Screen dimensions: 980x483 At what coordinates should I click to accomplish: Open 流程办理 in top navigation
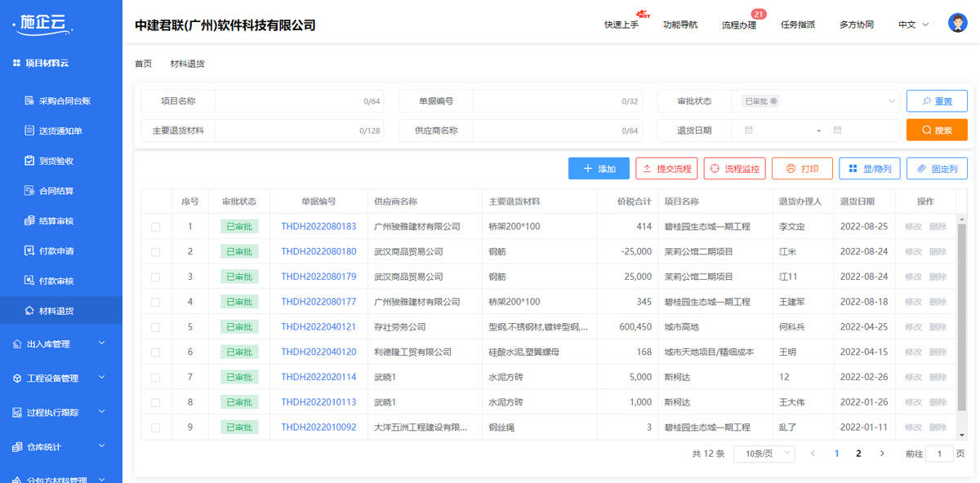click(739, 24)
